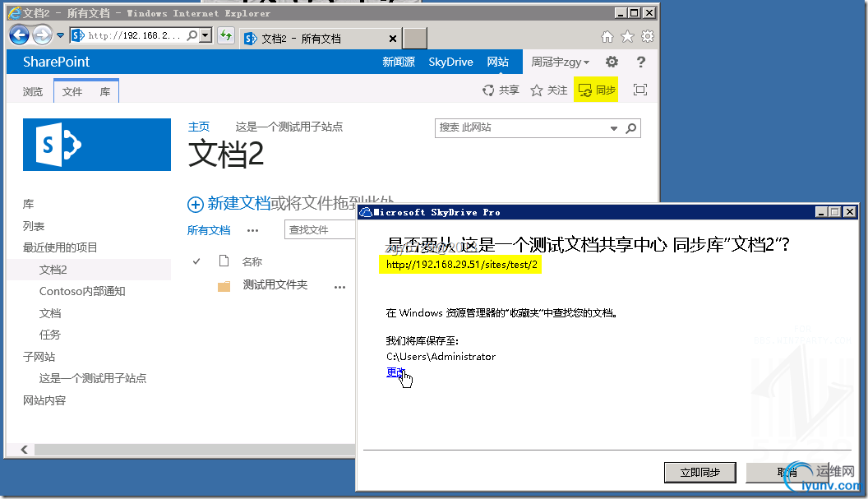Open IE tools gear icon
The height and width of the screenshot is (499, 868).
[647, 36]
